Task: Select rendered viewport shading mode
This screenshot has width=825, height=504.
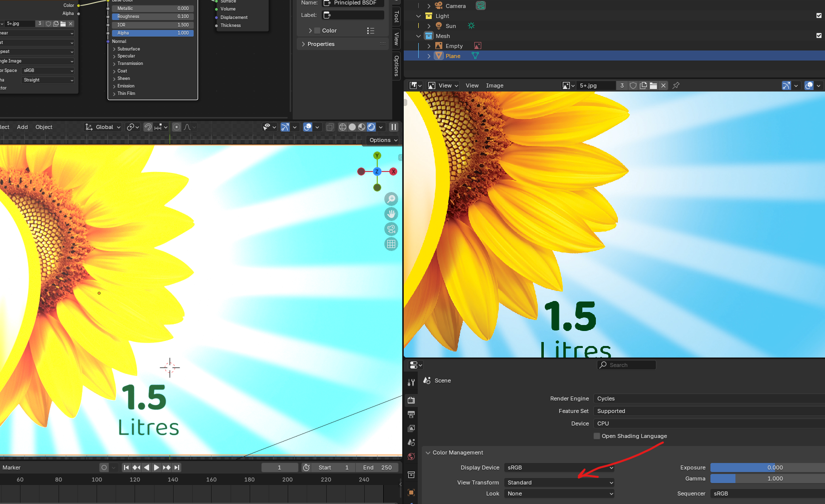Action: click(x=371, y=127)
